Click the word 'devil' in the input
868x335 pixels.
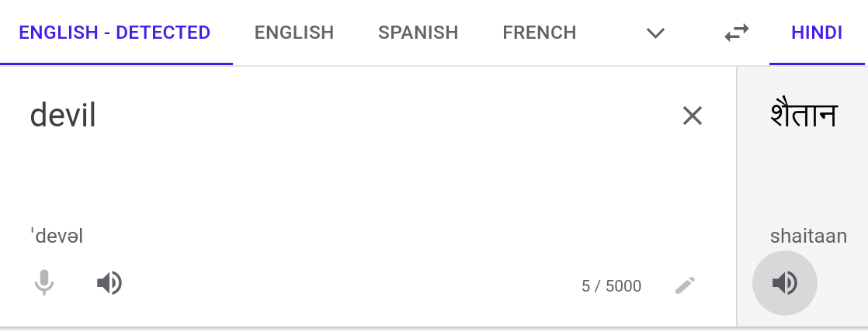pyautogui.click(x=63, y=116)
